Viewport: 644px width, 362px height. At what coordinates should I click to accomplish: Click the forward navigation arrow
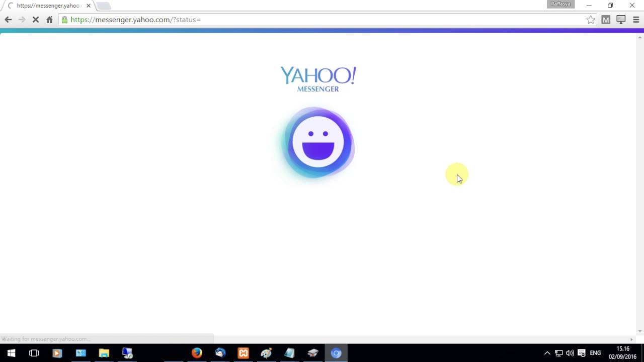[22, 20]
